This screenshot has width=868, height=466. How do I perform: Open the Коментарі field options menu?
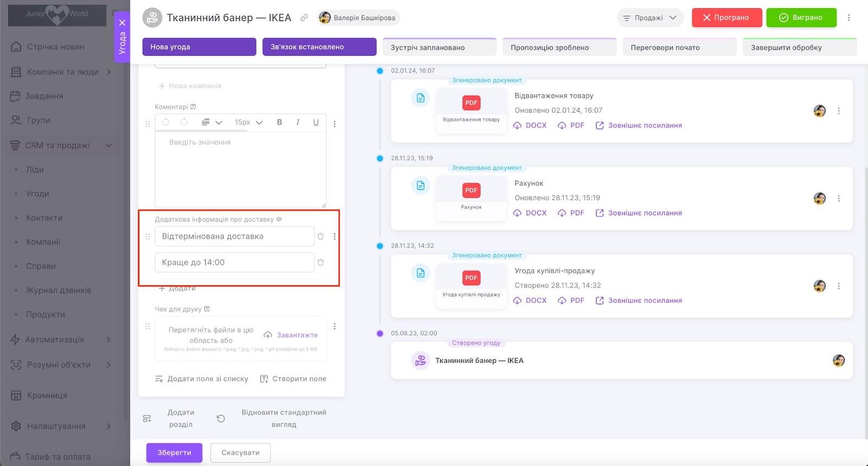pyautogui.click(x=335, y=124)
